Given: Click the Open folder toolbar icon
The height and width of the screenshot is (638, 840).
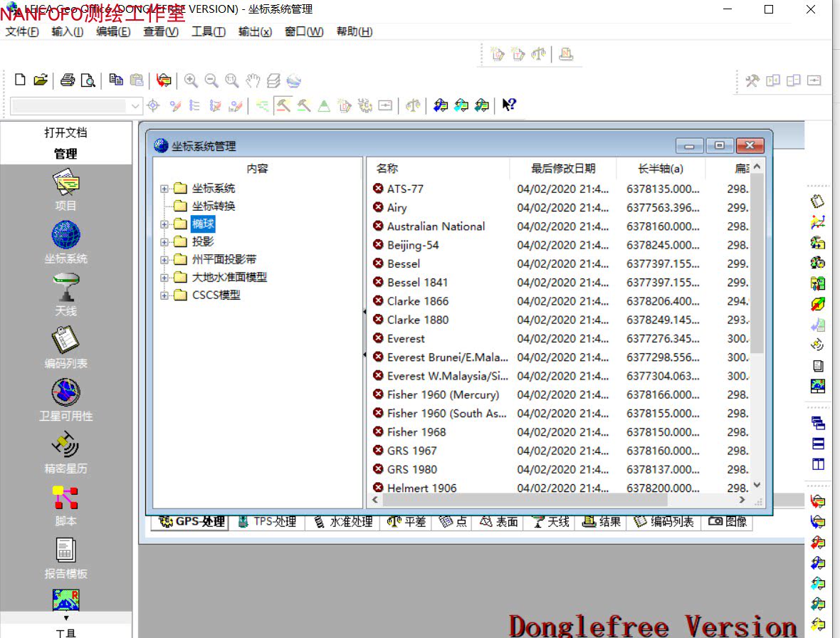Looking at the screenshot, I should click(x=41, y=80).
